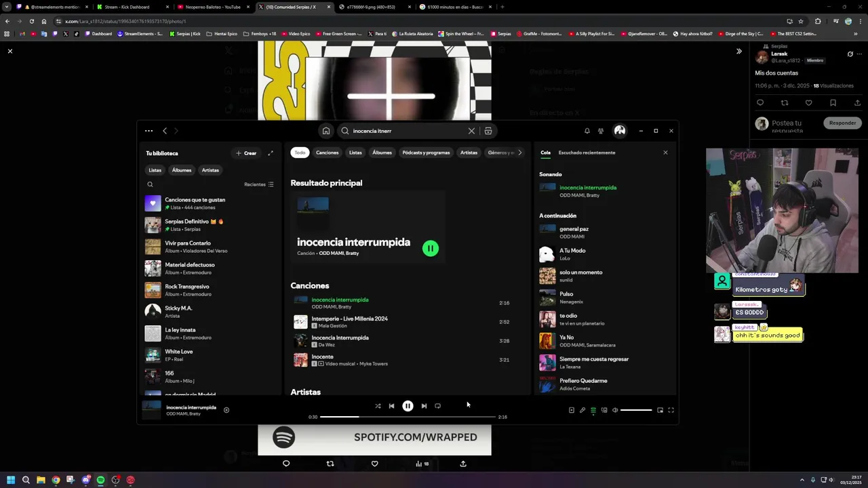The image size is (868, 488).
Task: Collapse X sidebar with double chevron
Action: (x=739, y=51)
